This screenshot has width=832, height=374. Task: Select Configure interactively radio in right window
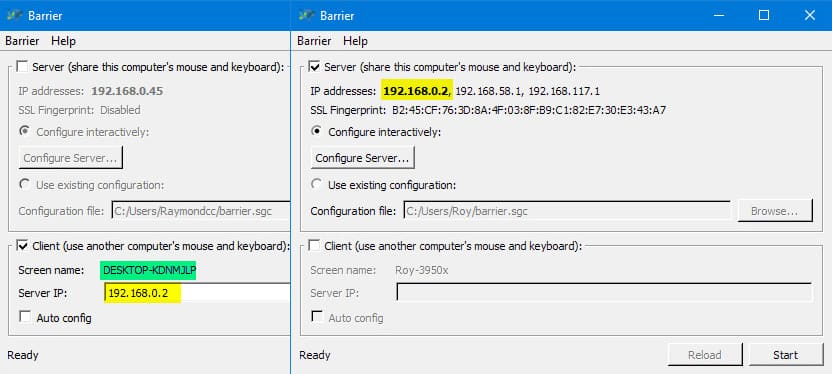pyautogui.click(x=317, y=131)
